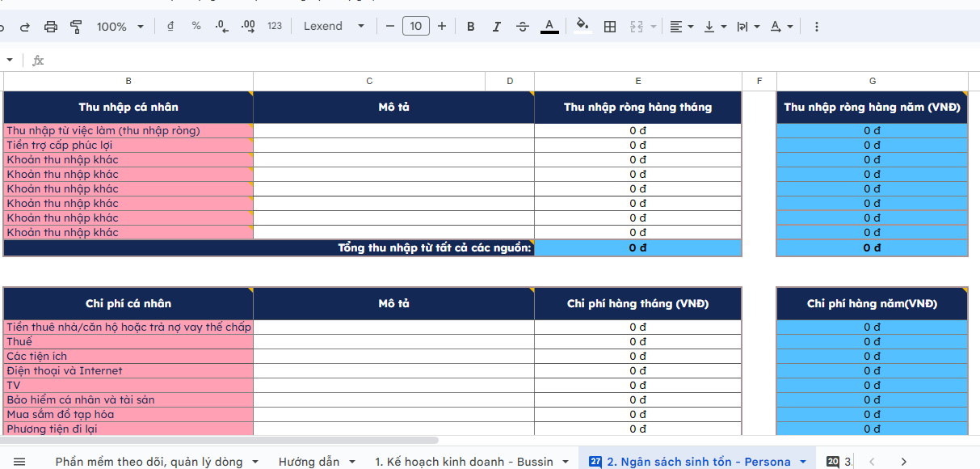Open '1. Kế hoạch kinh doanh - Bussin' tab
Viewport: 980px width, 469px height.
coord(464,462)
